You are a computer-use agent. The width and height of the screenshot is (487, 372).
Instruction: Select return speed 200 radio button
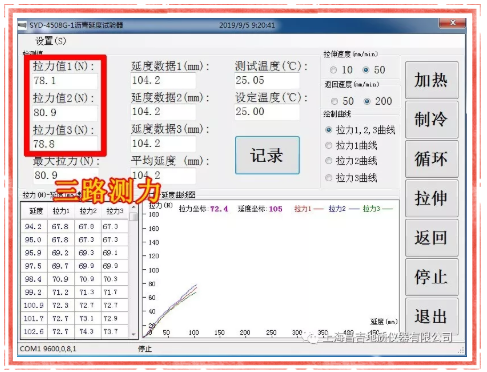coord(367,101)
